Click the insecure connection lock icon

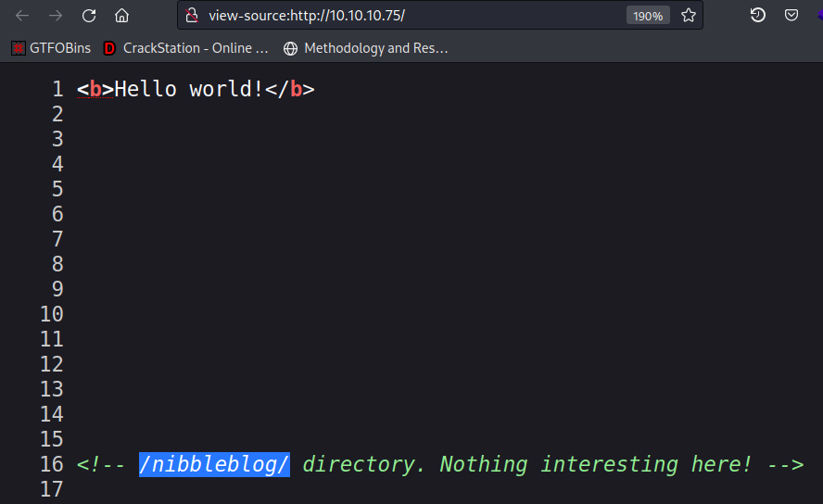click(192, 16)
